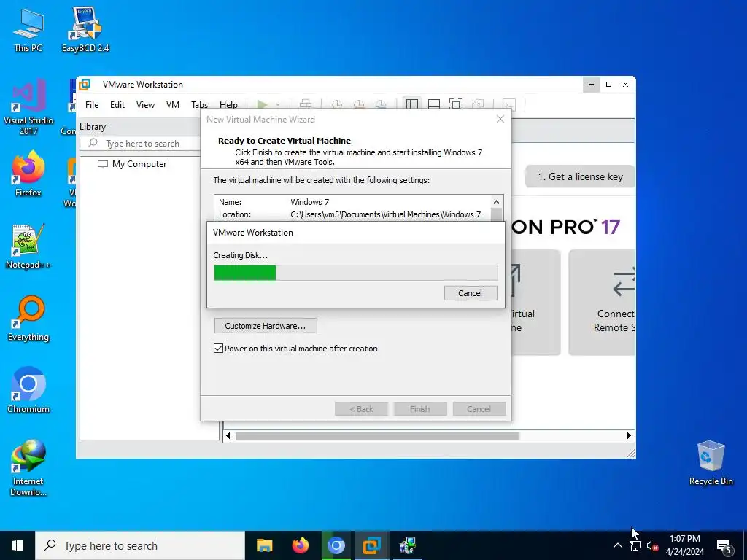
Task: Click the Manage Snapshots clock icon
Action: tap(381, 104)
